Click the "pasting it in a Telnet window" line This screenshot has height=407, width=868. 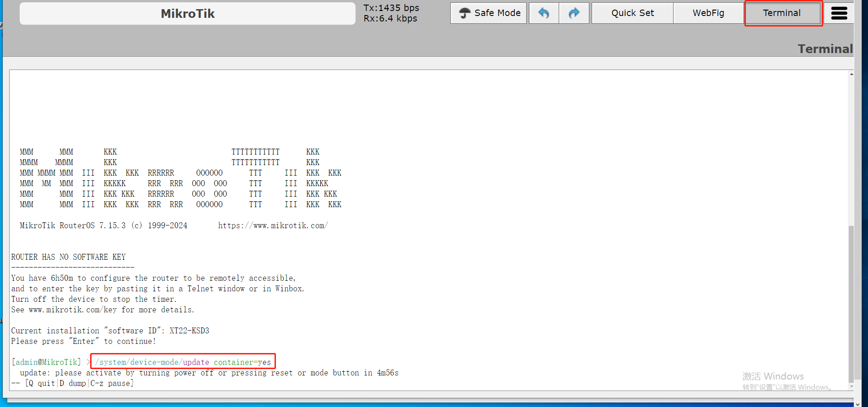(158, 289)
